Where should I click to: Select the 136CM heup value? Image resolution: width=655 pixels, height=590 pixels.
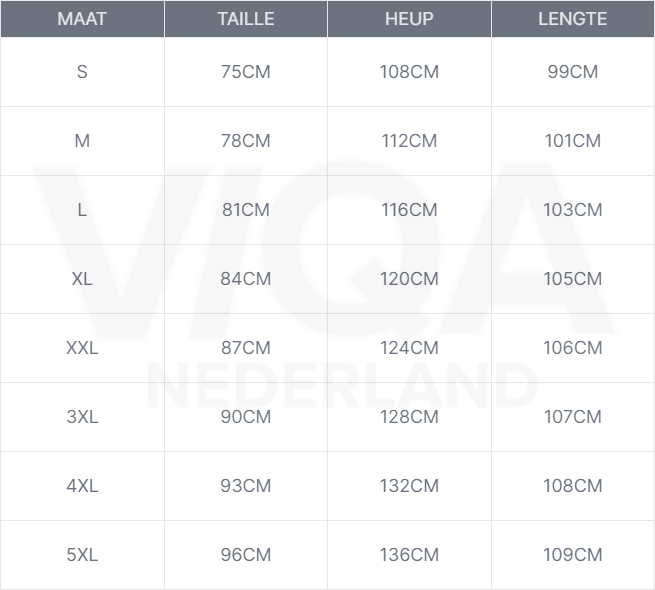pyautogui.click(x=409, y=555)
